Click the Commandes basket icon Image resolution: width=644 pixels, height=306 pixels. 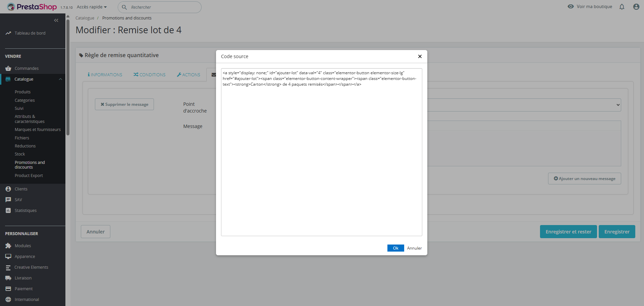pos(8,69)
